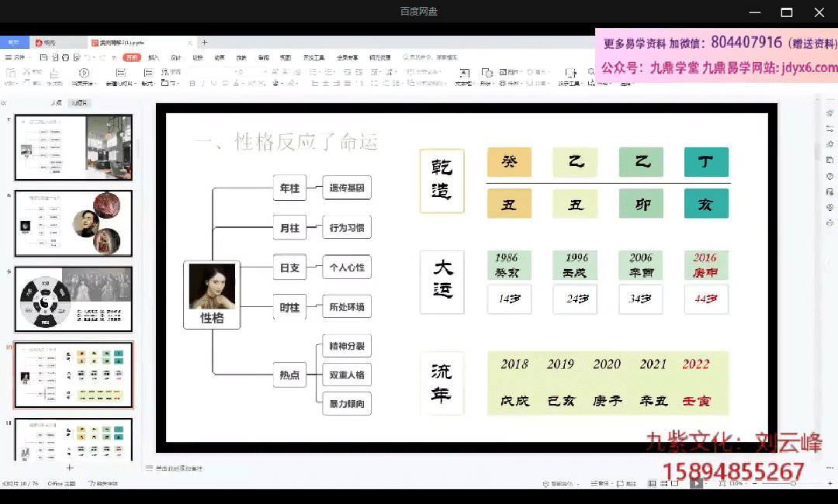Open the Shapes tool in ribbon
Screen dimensions: 838x504
tap(487, 74)
